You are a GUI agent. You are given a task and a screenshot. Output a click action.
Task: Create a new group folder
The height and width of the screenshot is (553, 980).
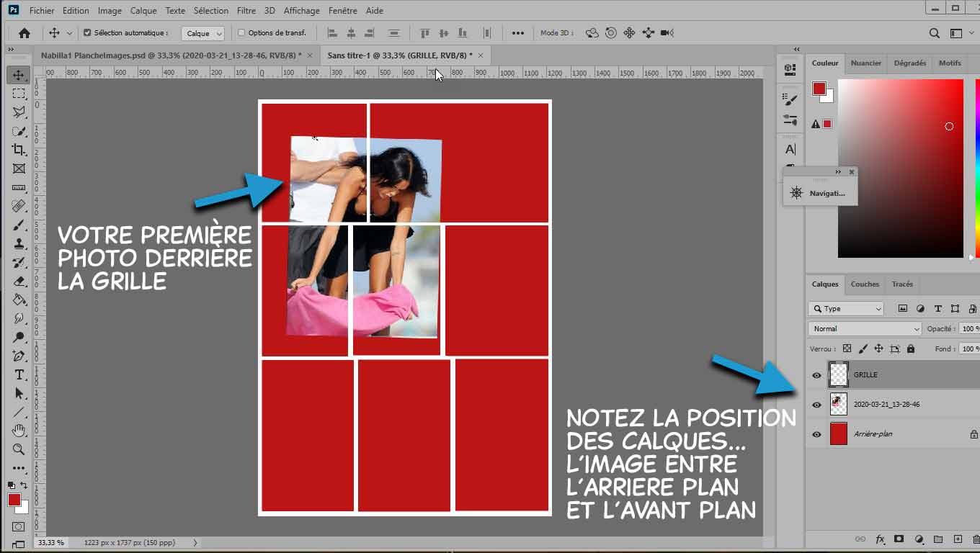coord(938,539)
